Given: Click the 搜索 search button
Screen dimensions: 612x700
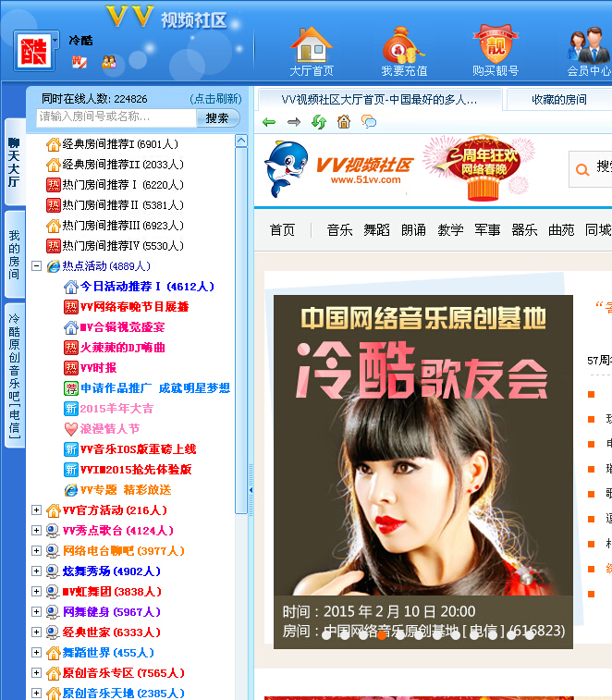Looking at the screenshot, I should (x=217, y=118).
